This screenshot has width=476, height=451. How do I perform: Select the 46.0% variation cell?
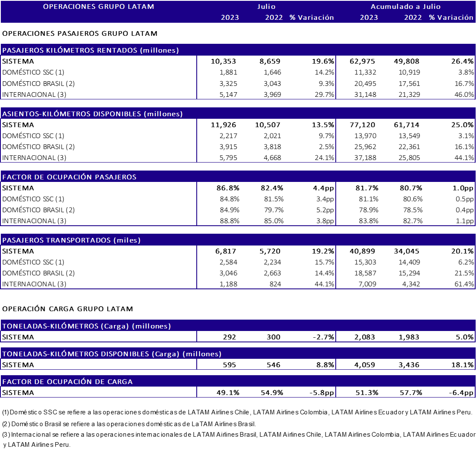click(x=464, y=94)
